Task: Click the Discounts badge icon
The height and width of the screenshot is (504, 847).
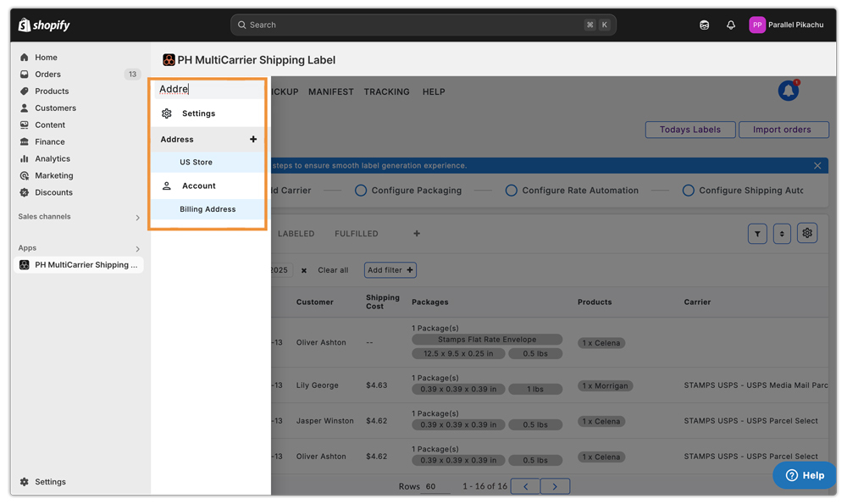Action: (x=25, y=192)
